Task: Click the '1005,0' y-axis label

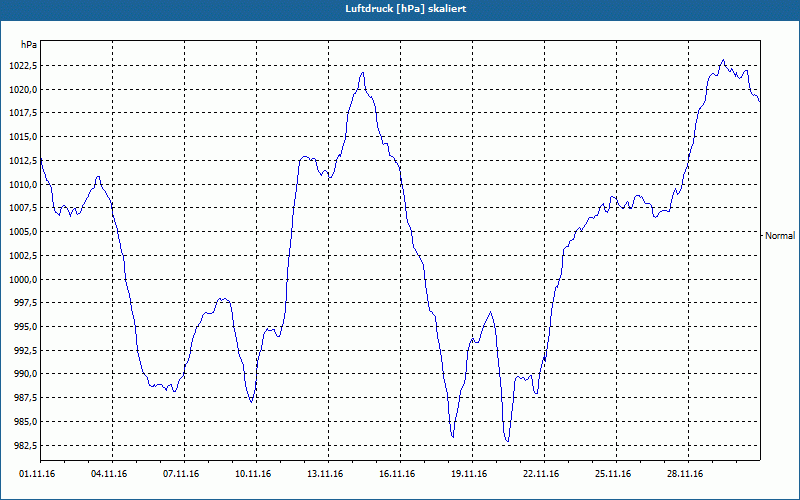Action: pos(23,232)
